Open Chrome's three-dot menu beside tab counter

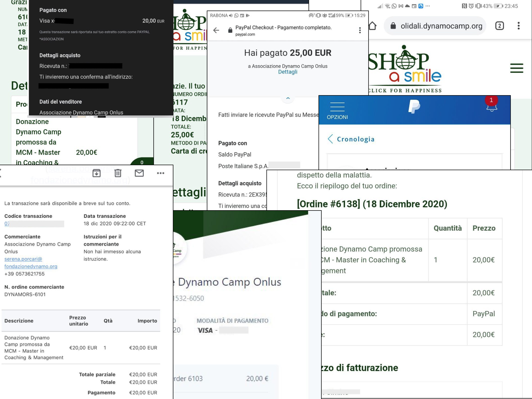click(519, 26)
